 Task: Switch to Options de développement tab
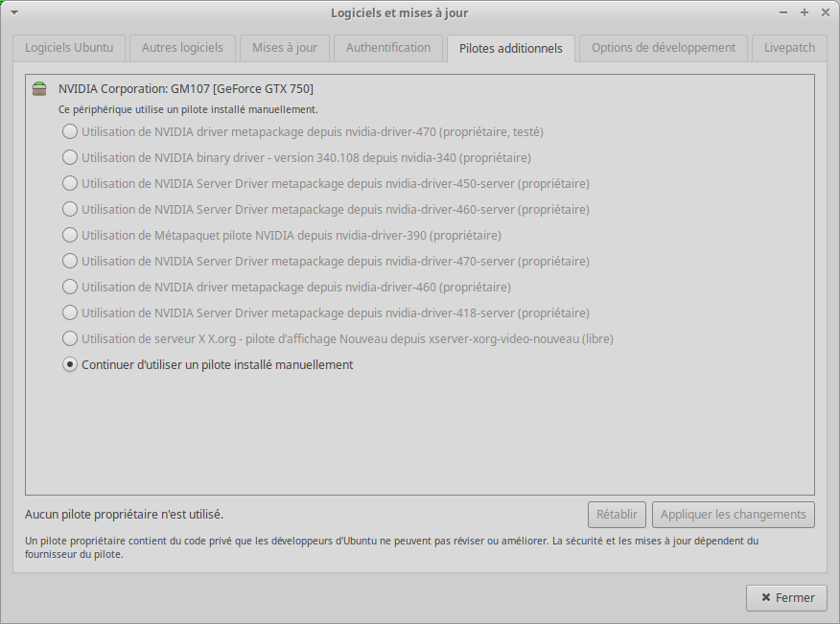(x=664, y=48)
